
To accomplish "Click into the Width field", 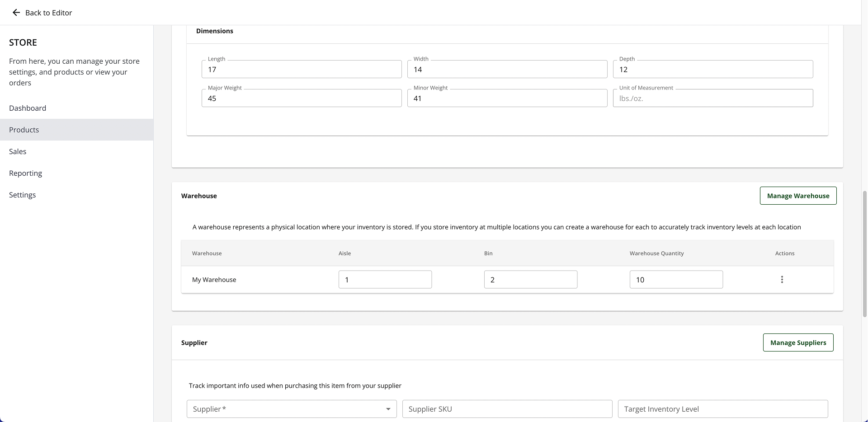I will click(507, 70).
